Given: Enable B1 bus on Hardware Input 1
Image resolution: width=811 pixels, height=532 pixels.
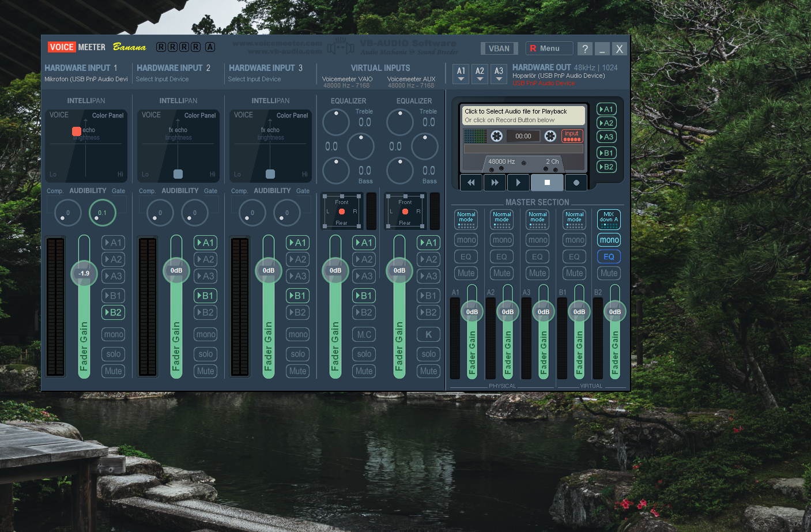Looking at the screenshot, I should tap(114, 296).
